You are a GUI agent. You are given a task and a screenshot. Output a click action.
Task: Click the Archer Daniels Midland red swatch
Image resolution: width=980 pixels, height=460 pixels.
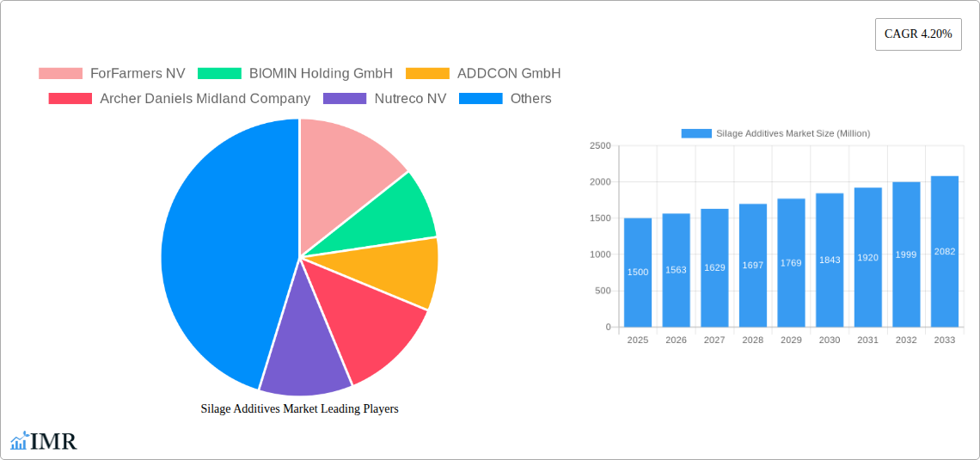pyautogui.click(x=70, y=99)
